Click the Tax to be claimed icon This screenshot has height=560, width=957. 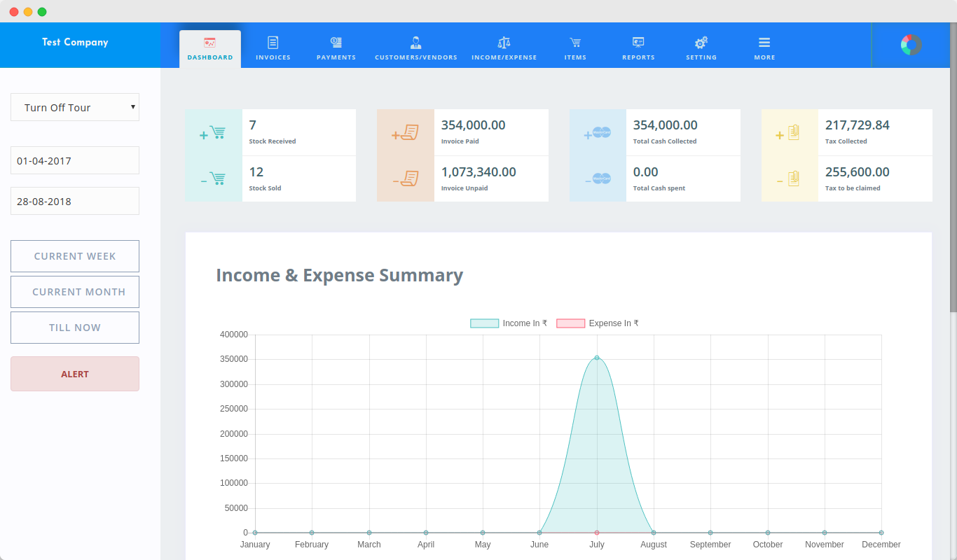click(x=788, y=179)
